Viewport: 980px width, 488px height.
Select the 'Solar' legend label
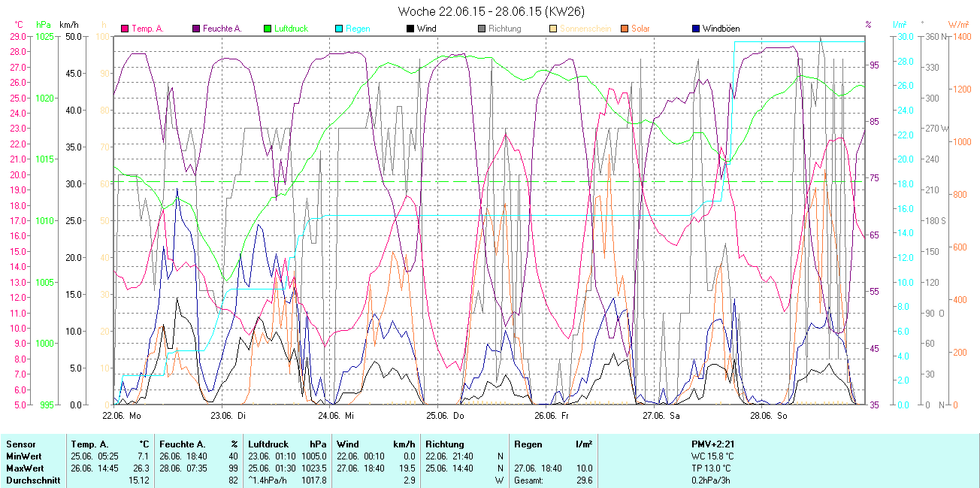tap(640, 29)
